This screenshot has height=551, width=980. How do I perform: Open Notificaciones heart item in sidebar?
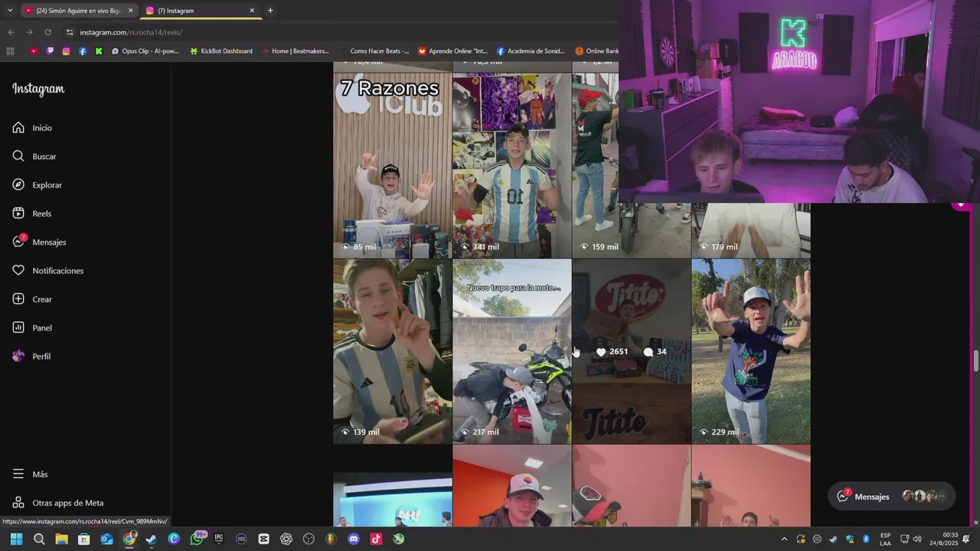(47, 271)
